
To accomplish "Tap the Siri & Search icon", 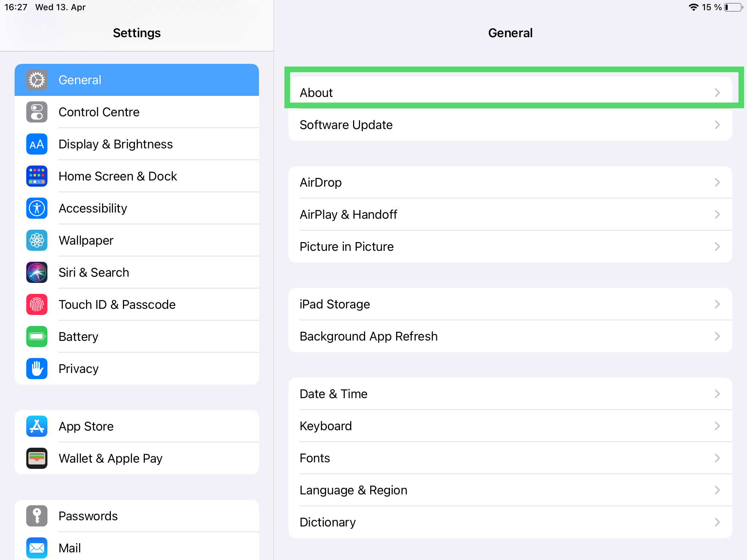I will coord(37,272).
